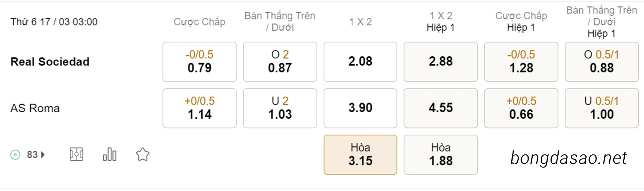Open the Real Sociedad team name
This screenshot has height=191, width=644.
point(50,61)
